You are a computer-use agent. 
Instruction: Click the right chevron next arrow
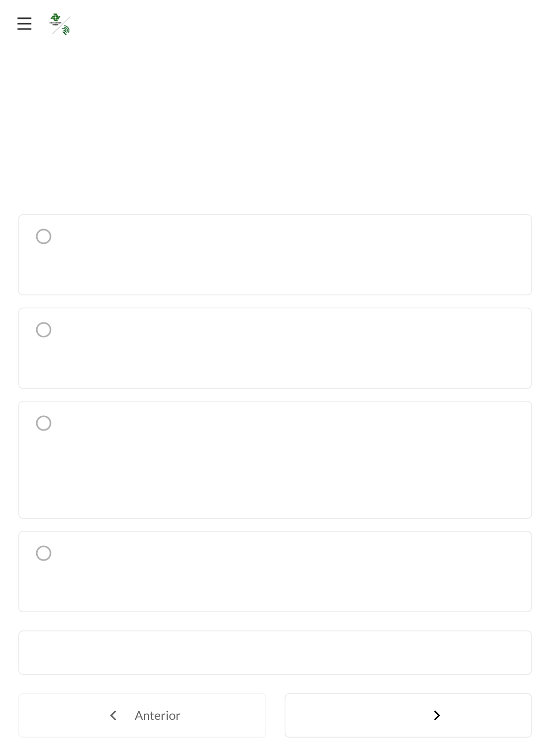click(x=437, y=716)
